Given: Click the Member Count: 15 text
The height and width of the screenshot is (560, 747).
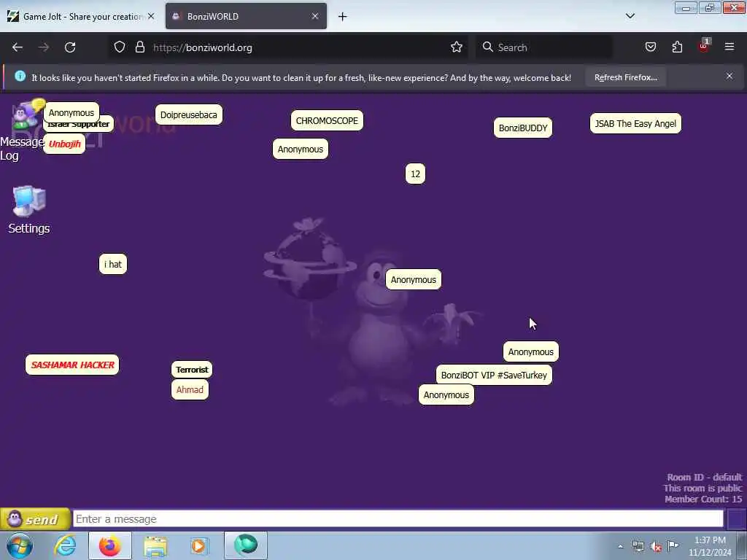Looking at the screenshot, I should tap(703, 499).
